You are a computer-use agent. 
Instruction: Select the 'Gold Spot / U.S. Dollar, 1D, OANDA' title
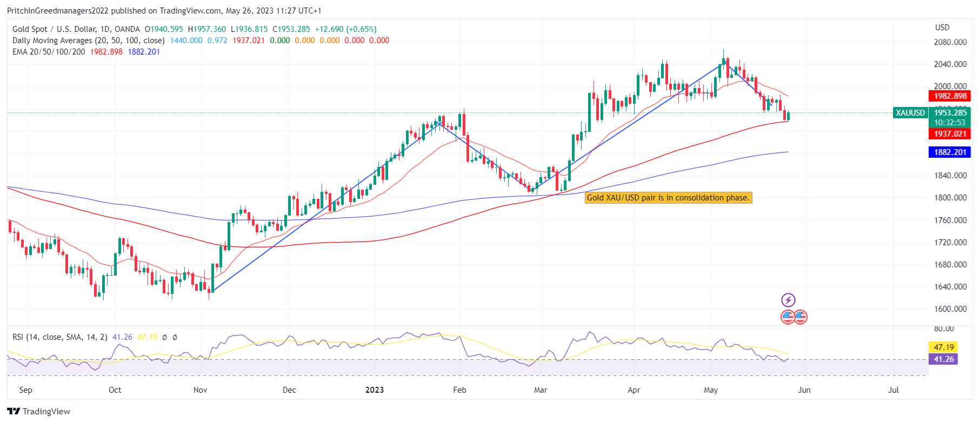[76, 29]
